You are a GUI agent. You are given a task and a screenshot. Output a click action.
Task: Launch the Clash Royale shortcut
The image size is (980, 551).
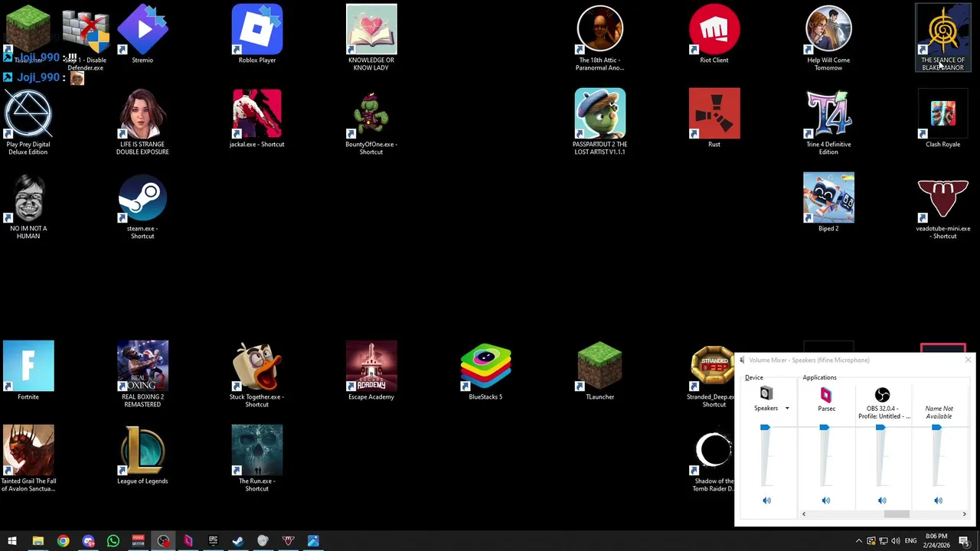point(942,119)
